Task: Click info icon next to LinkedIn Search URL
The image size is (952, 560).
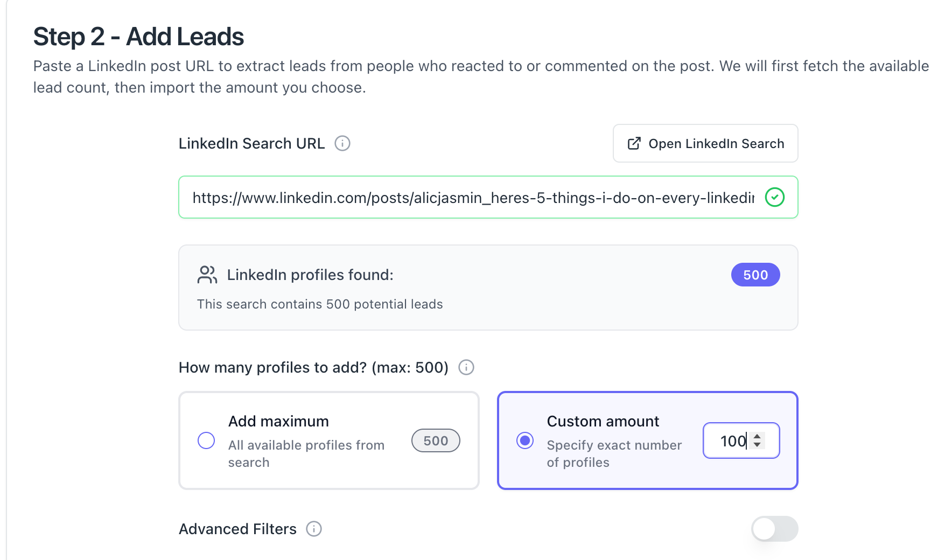Action: point(342,143)
